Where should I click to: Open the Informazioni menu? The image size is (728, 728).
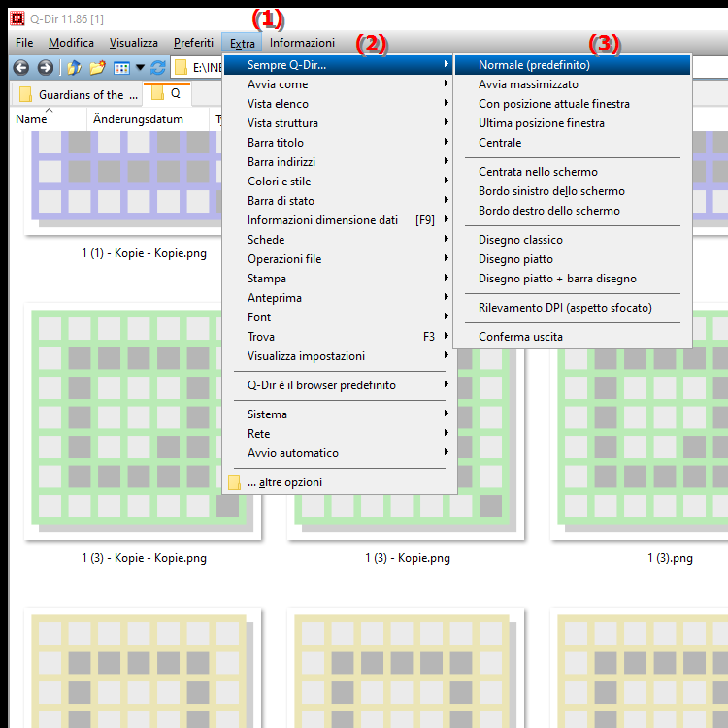pos(302,43)
